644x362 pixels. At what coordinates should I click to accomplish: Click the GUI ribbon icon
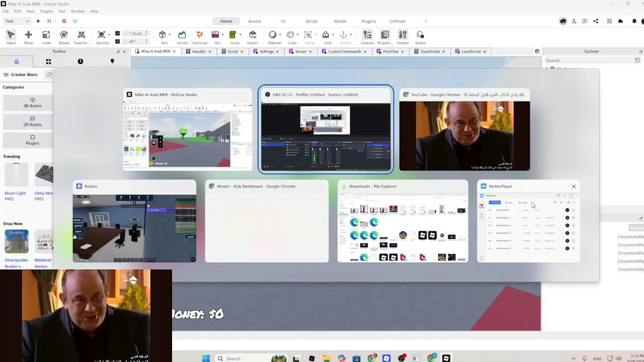tap(215, 35)
